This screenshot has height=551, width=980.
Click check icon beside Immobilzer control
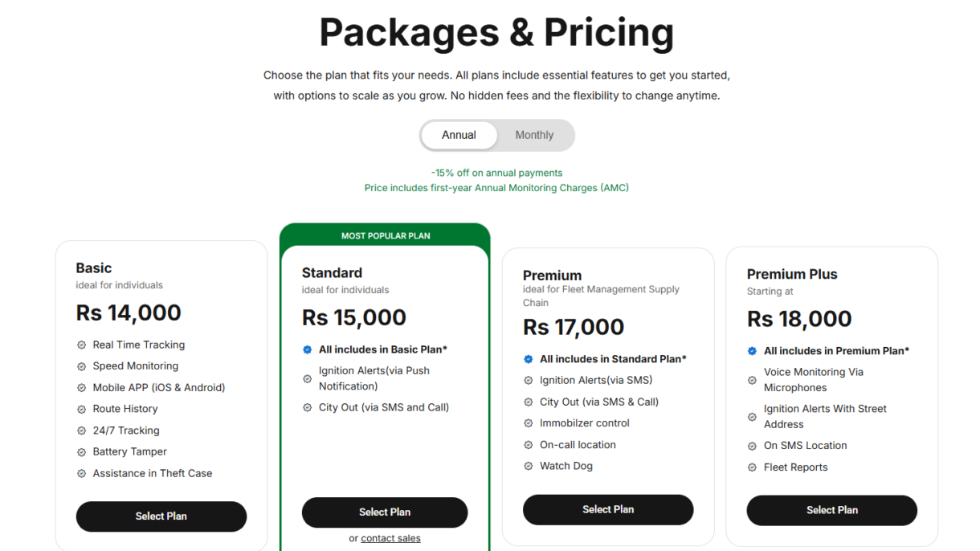point(528,423)
